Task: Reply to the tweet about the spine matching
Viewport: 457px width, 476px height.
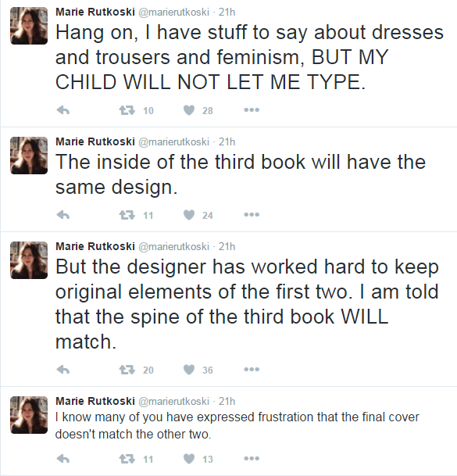Action: click(x=63, y=370)
